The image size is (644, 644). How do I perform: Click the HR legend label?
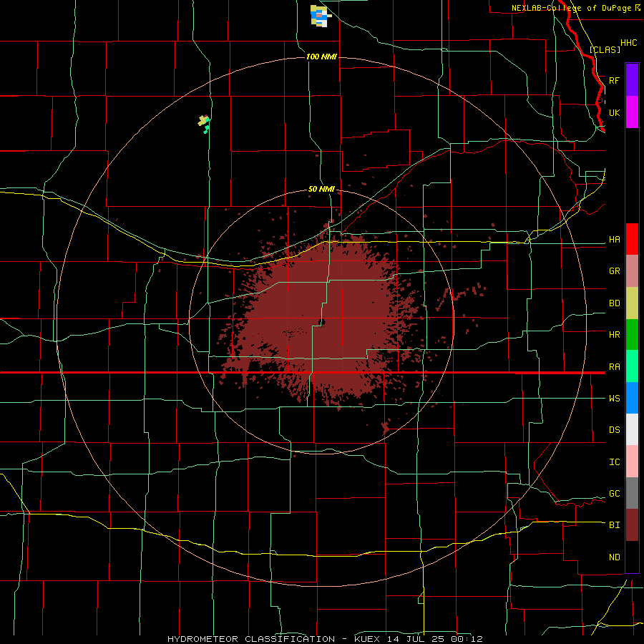[614, 335]
